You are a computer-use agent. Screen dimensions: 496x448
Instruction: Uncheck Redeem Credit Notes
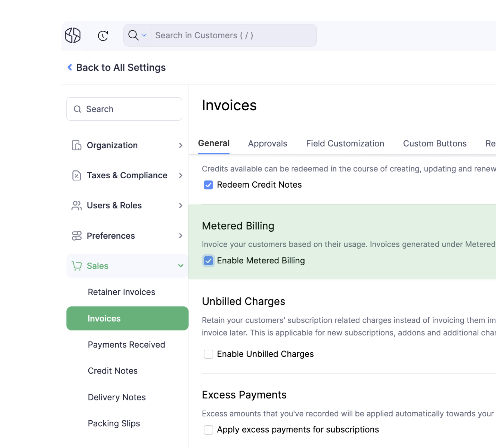click(208, 185)
